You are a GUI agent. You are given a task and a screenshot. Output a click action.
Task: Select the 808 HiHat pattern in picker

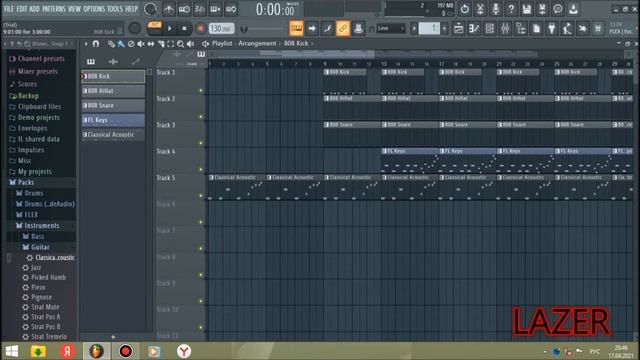point(113,91)
